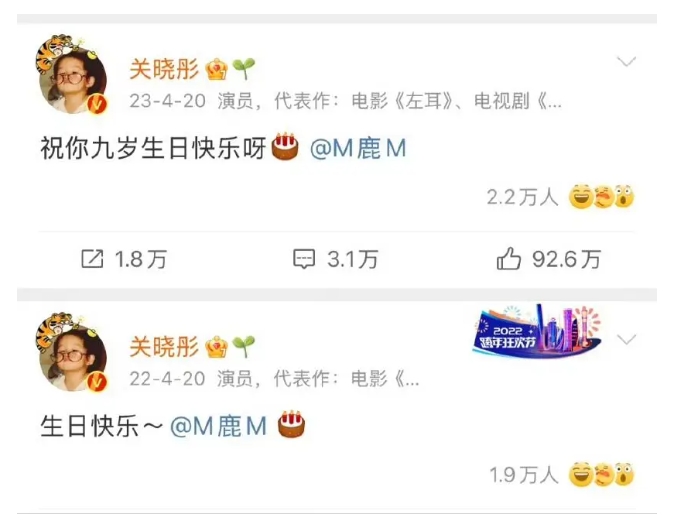Click the orange V verified badge on first avatar

tap(98, 104)
